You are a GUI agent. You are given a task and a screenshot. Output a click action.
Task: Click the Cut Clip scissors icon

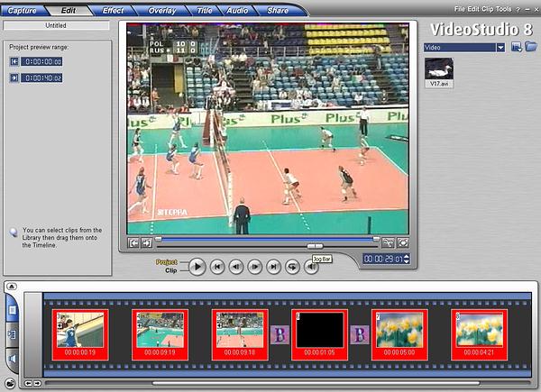(388, 242)
